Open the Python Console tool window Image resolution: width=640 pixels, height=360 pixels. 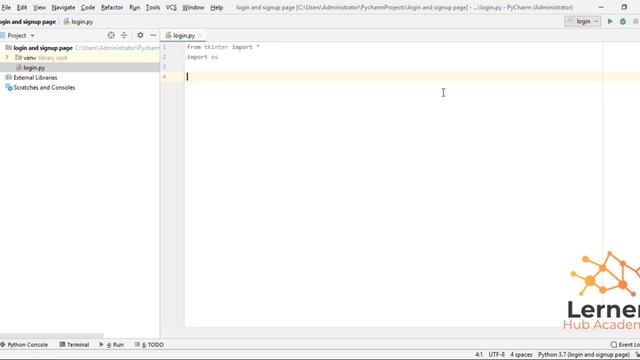(x=24, y=344)
